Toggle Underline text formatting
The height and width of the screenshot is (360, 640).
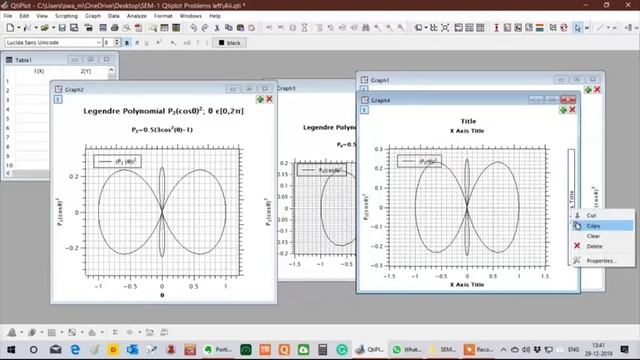(x=147, y=42)
